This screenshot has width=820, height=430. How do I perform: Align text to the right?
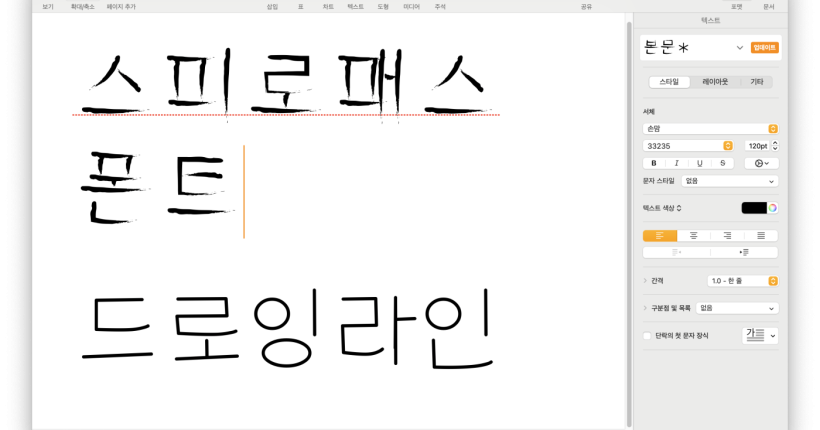coord(727,235)
